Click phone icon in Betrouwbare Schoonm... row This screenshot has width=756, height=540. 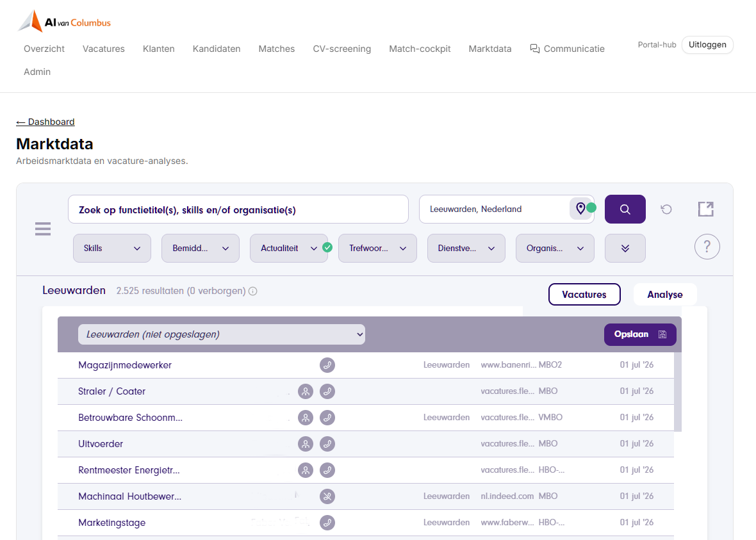pyautogui.click(x=327, y=418)
